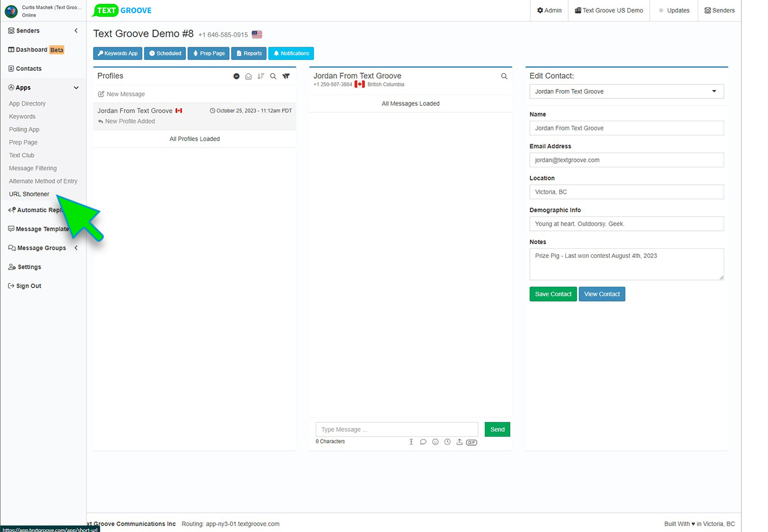Send the message
Screen dimensions: 768x532
pyautogui.click(x=497, y=429)
